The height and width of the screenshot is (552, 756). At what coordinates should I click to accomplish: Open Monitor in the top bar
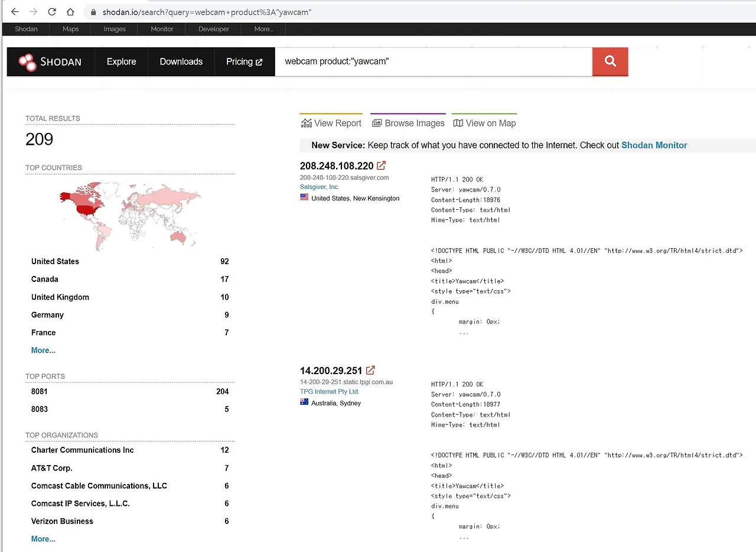162,29
